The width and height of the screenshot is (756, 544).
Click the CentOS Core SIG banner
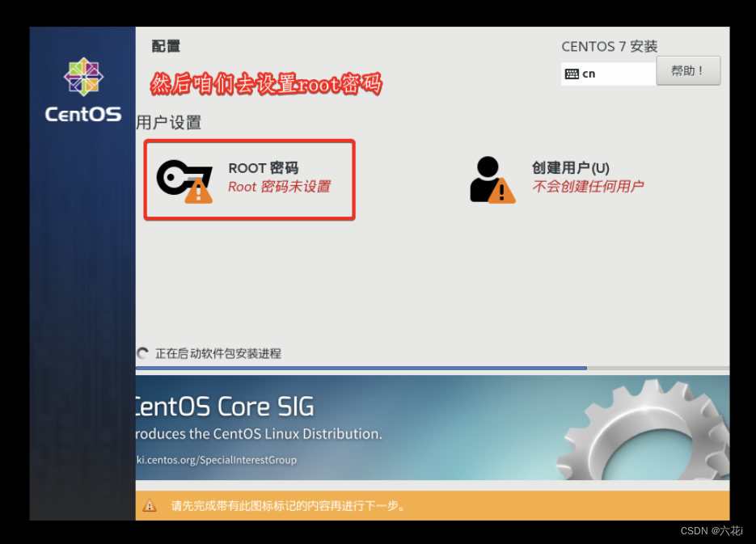point(433,428)
